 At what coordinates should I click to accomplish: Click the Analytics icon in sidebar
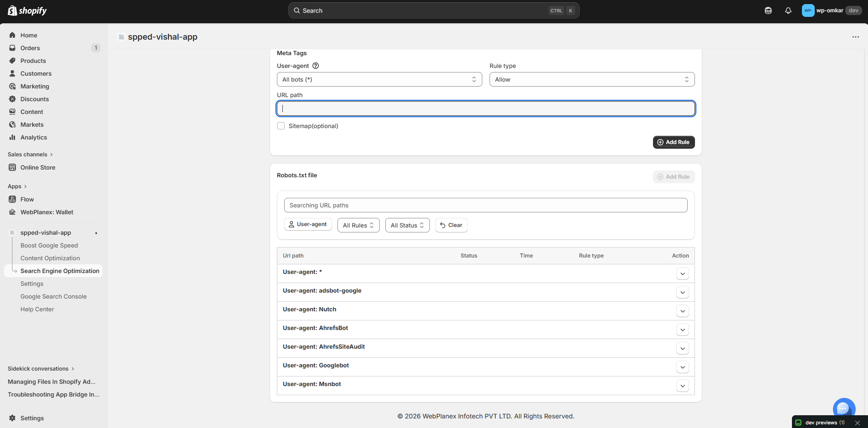[x=12, y=137]
